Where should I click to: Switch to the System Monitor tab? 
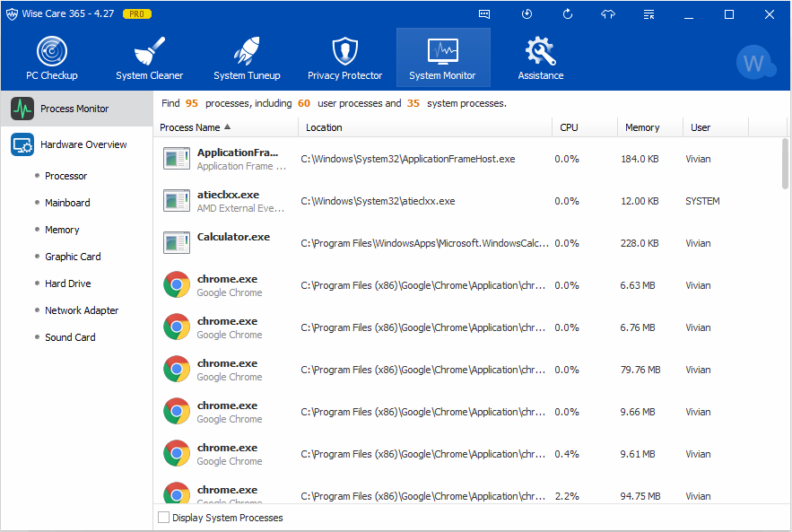pos(443,57)
